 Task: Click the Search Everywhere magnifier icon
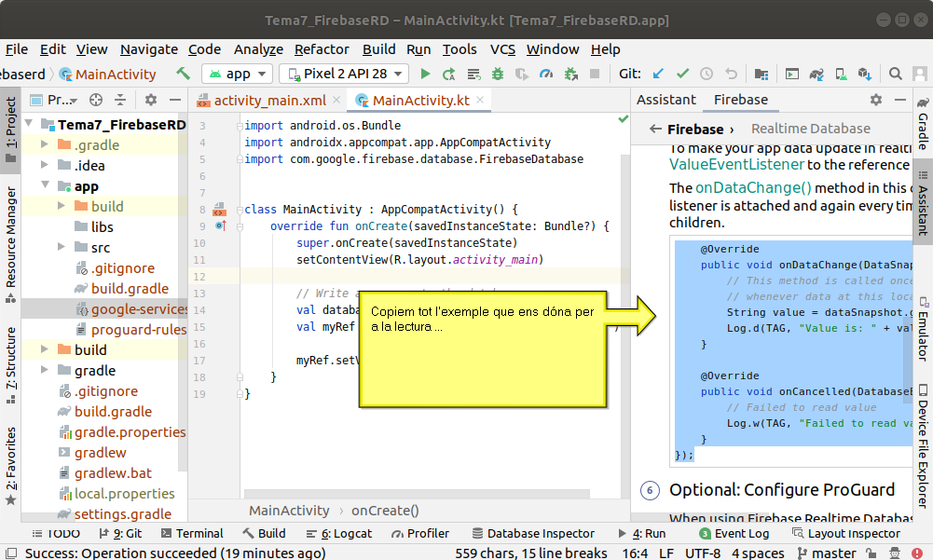tap(895, 74)
